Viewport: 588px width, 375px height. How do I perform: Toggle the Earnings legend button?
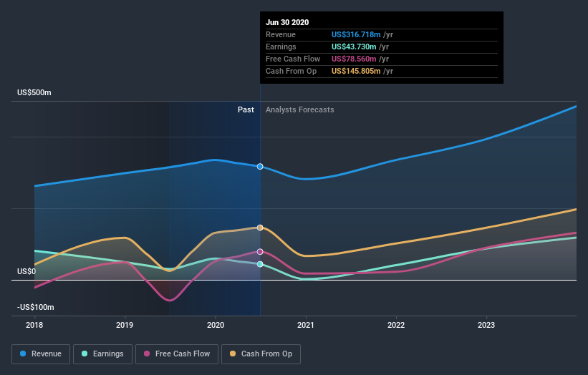(x=102, y=354)
